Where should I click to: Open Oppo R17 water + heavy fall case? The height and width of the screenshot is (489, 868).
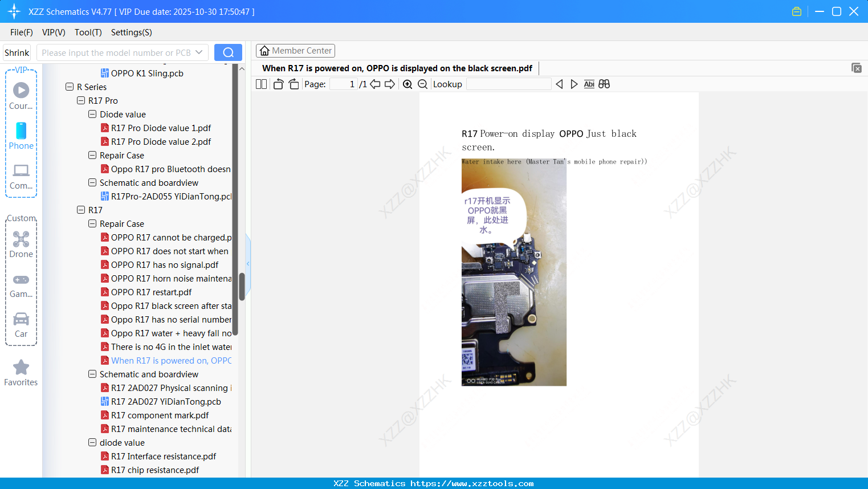point(166,333)
